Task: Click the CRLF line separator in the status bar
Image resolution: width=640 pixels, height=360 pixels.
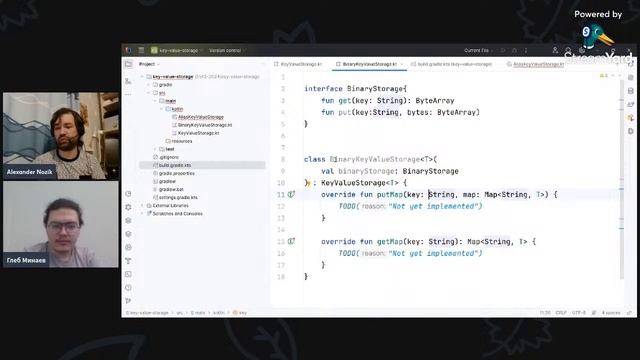Action: [561, 313]
